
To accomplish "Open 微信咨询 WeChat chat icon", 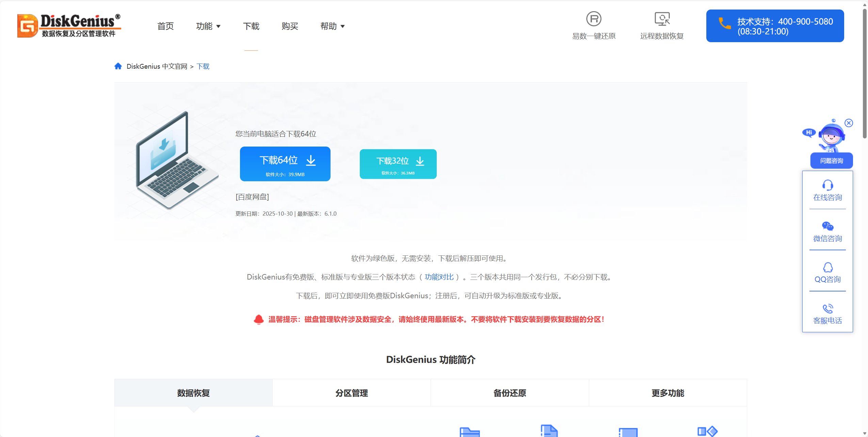I will click(x=827, y=226).
